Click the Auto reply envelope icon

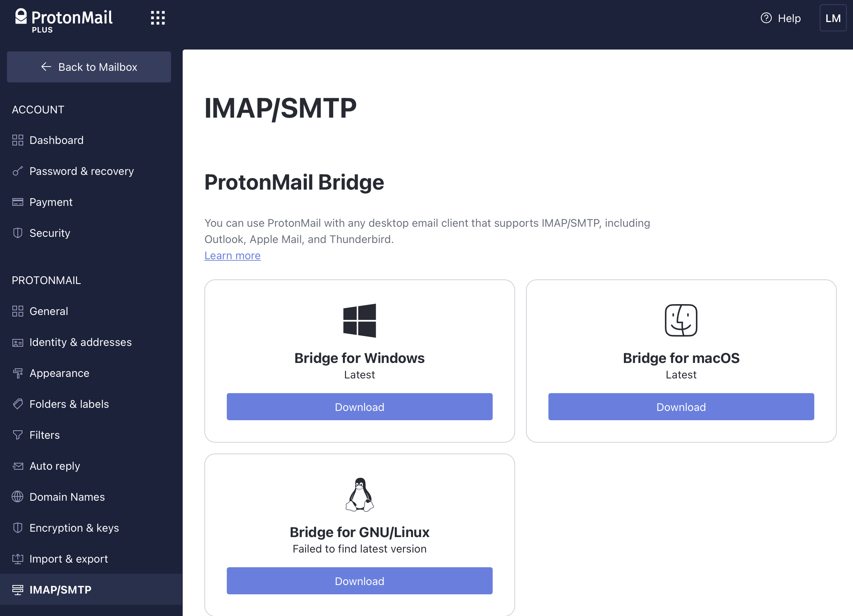18,466
